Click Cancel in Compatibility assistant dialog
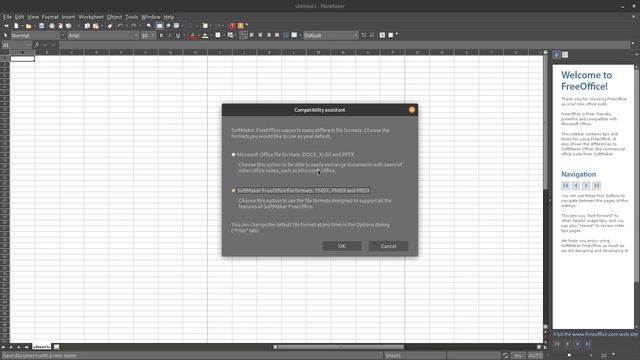Viewport: 640px width, 360px height. [388, 246]
